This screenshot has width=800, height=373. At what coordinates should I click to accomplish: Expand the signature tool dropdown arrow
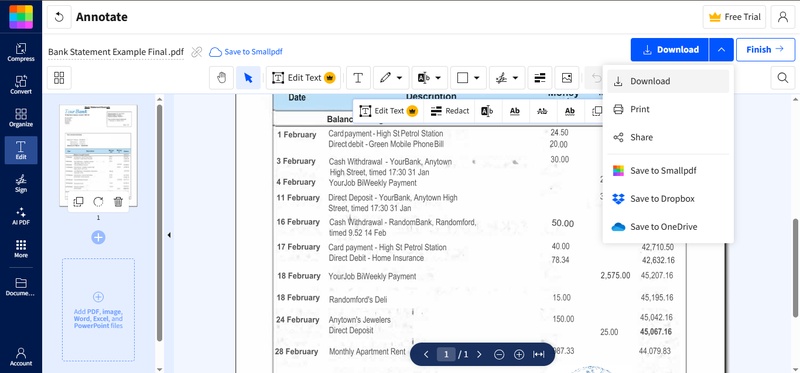515,78
